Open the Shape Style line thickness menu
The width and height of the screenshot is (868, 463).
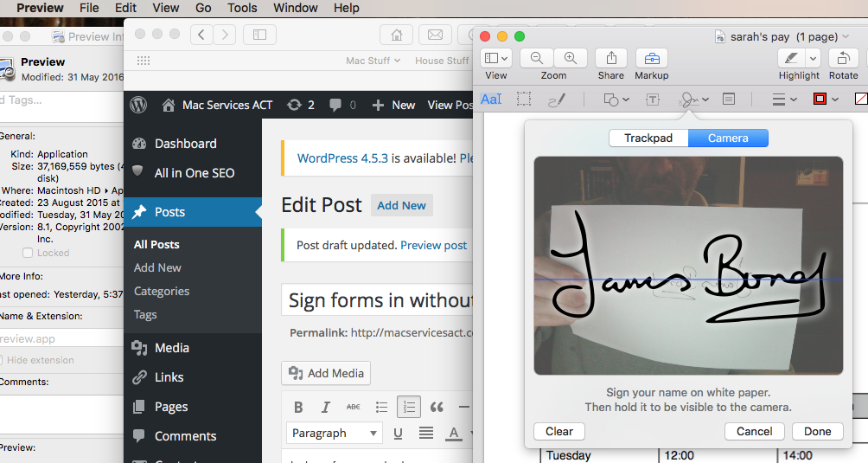(x=784, y=100)
